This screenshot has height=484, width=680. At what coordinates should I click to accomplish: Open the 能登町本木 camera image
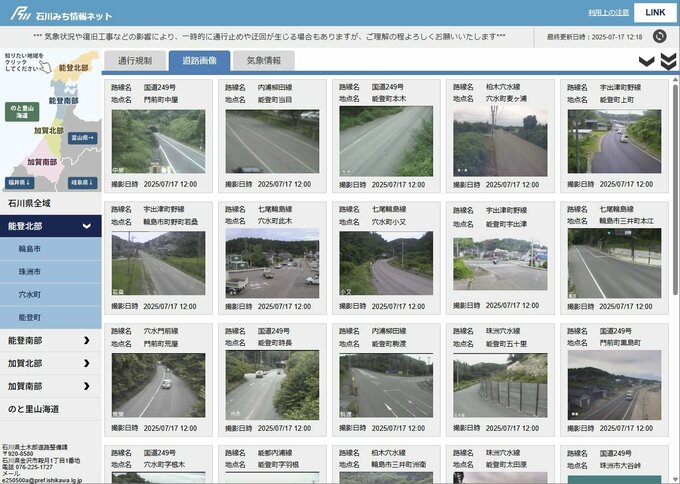[x=386, y=141]
